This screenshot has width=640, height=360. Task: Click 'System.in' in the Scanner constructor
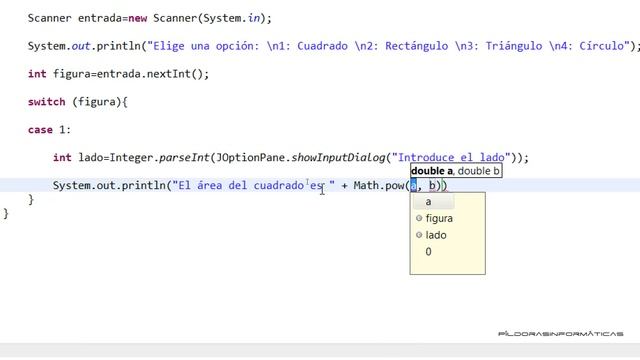pos(231,18)
